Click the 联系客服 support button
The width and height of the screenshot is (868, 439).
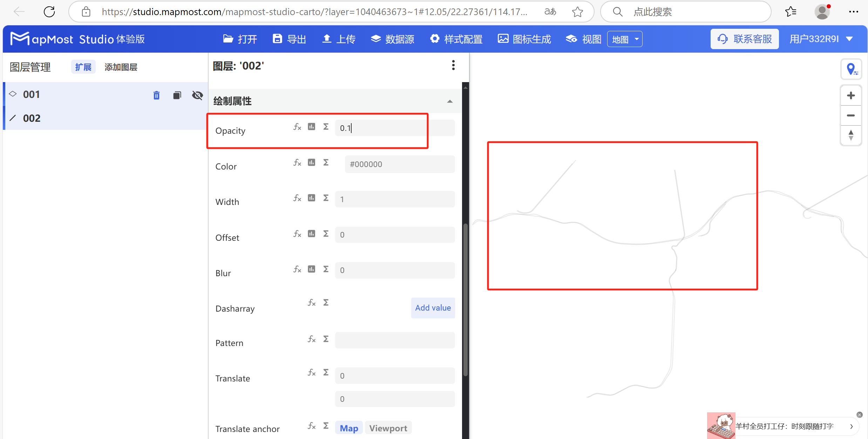tap(744, 39)
